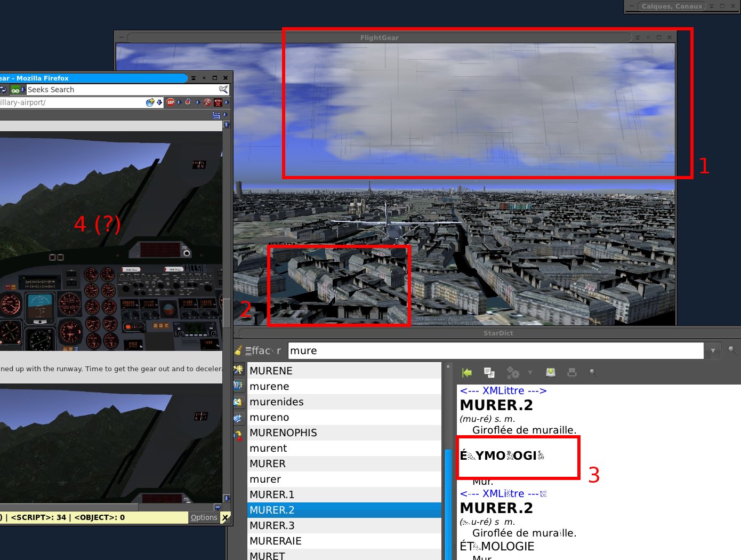Image resolution: width=741 pixels, height=560 pixels.
Task: Select MURENOPHIS in the word list
Action: (283, 433)
